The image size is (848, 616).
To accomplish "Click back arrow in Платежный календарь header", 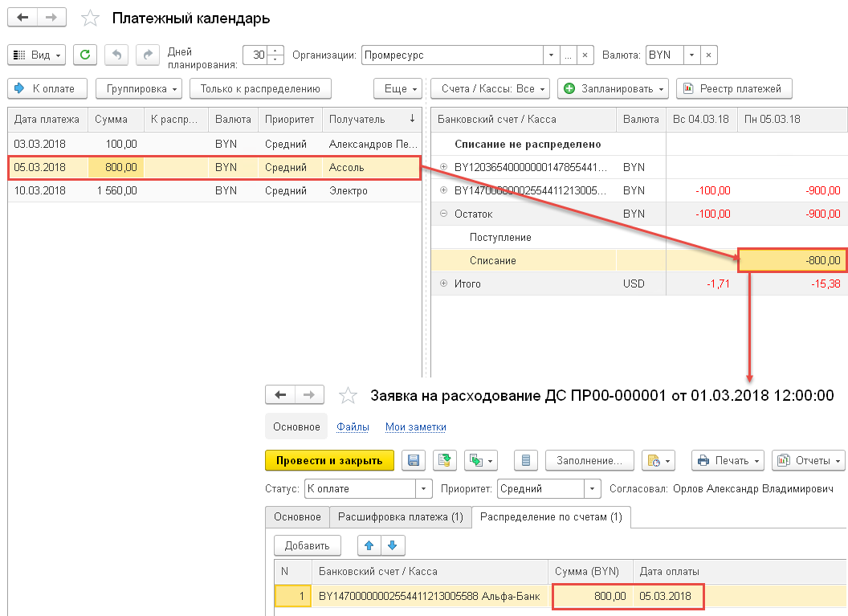I will 23,18.
